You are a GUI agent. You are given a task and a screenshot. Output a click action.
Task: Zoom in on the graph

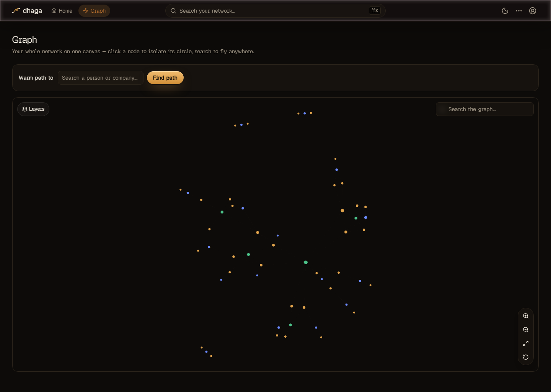click(526, 316)
